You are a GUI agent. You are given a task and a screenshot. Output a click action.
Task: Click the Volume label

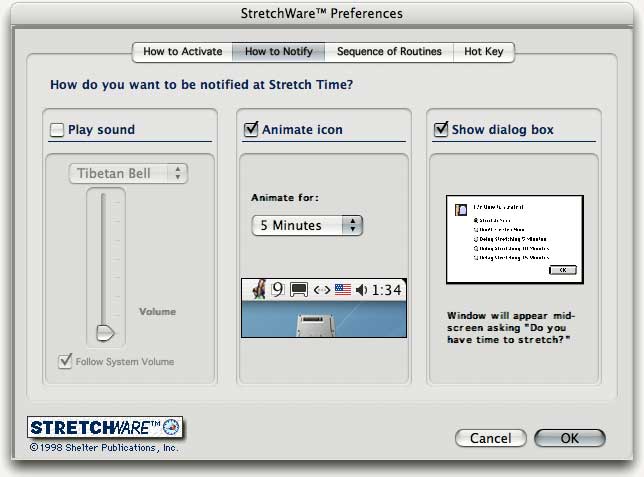click(x=157, y=311)
